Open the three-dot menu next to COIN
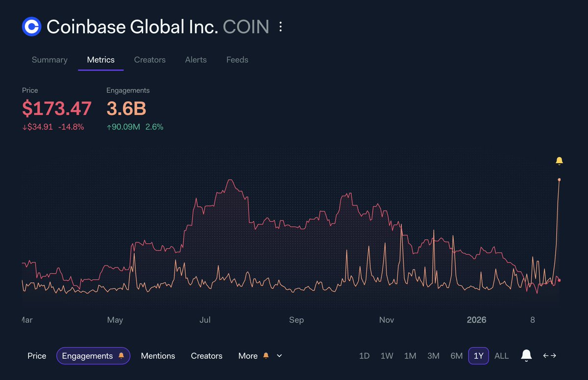The image size is (588, 380). point(280,27)
